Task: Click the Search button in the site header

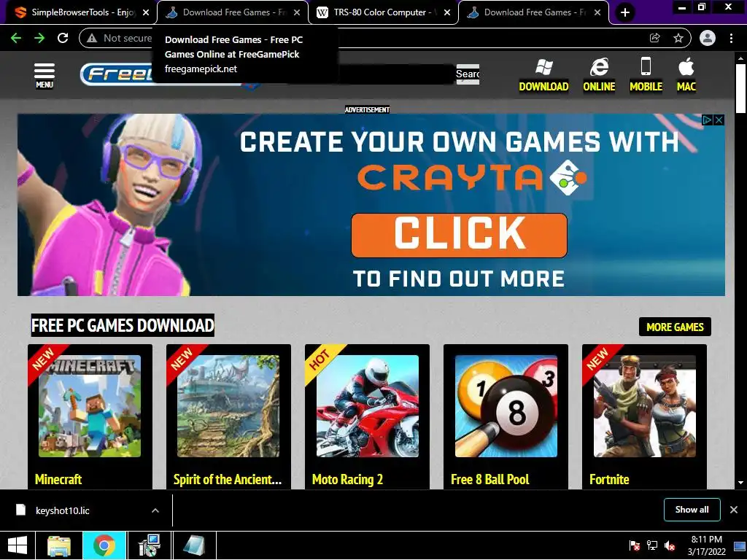Action: [468, 74]
